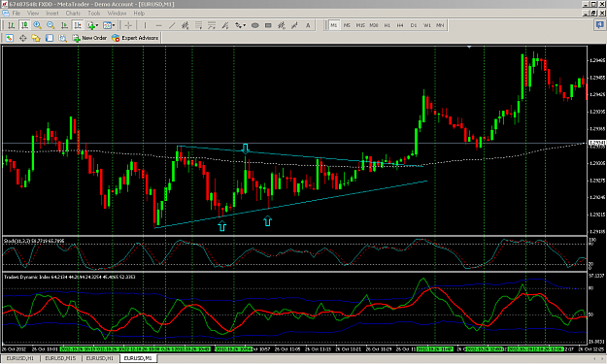Viewport: 607px width, 364px height.
Task: Open the Navigator folder-star icon
Action: 36,38
